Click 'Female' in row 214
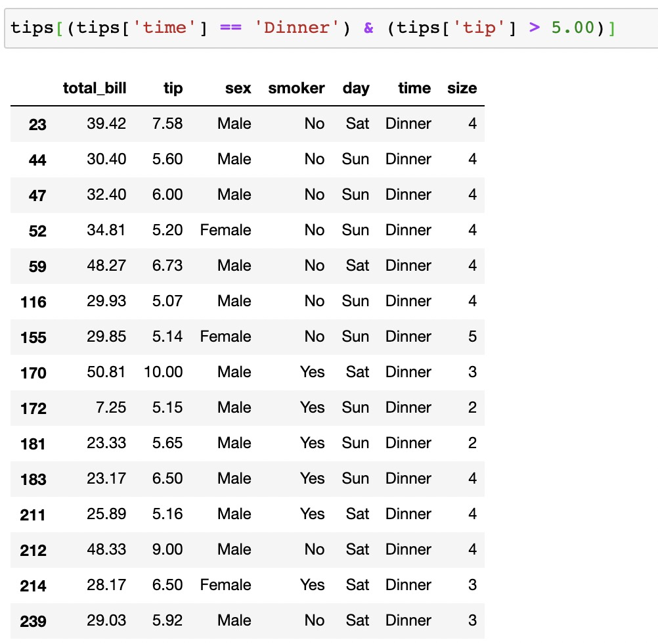Viewport: 658px width, 644px height. [225, 584]
